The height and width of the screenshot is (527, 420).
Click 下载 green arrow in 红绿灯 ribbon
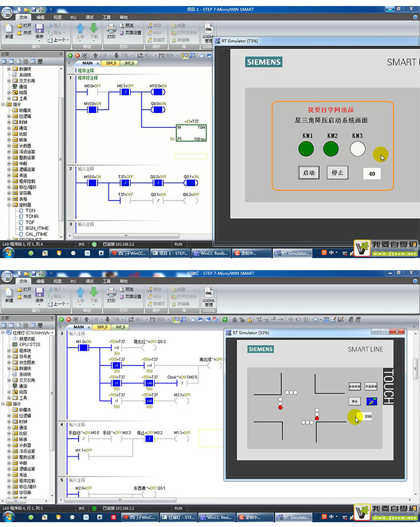(x=94, y=293)
